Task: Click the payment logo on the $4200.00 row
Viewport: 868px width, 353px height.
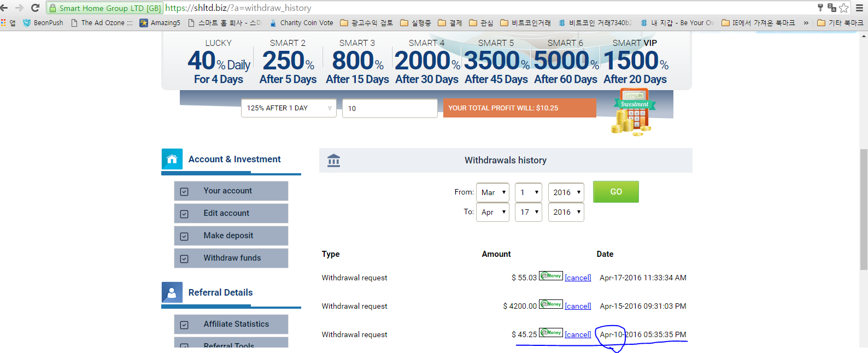Action: tap(550, 304)
